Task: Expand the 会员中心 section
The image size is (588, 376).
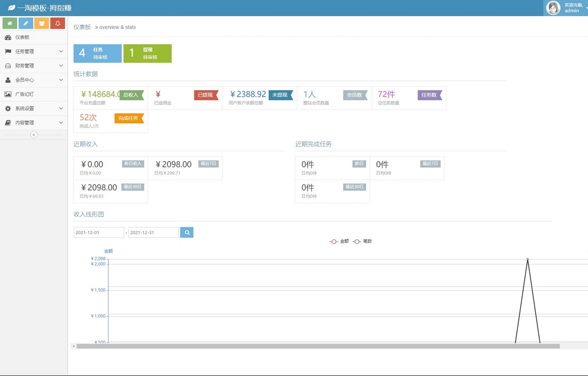Action: coord(33,80)
